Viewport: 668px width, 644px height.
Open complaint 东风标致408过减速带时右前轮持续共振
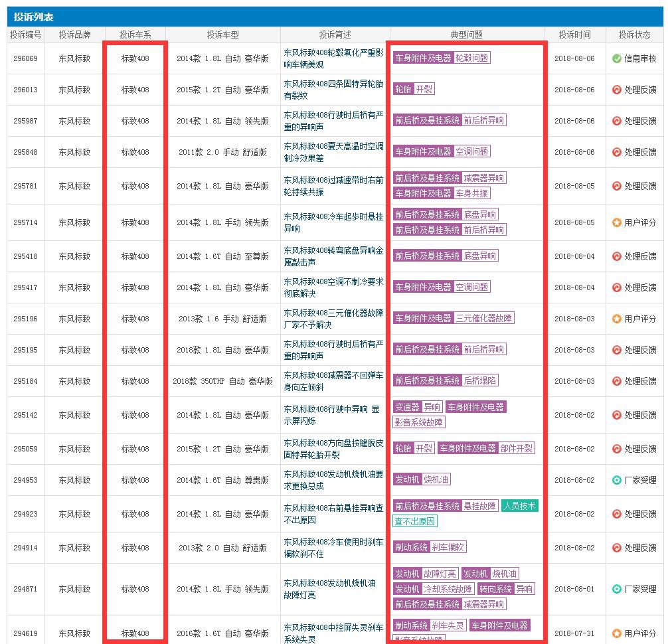tap(333, 186)
